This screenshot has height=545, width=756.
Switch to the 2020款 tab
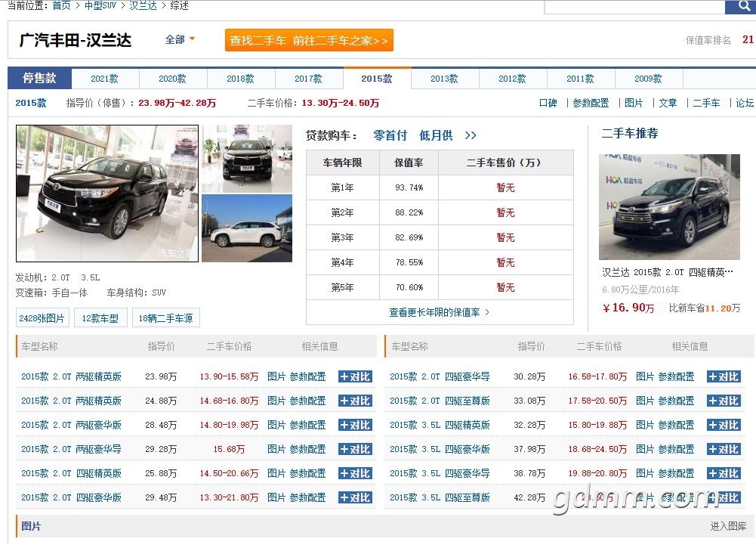click(x=173, y=79)
